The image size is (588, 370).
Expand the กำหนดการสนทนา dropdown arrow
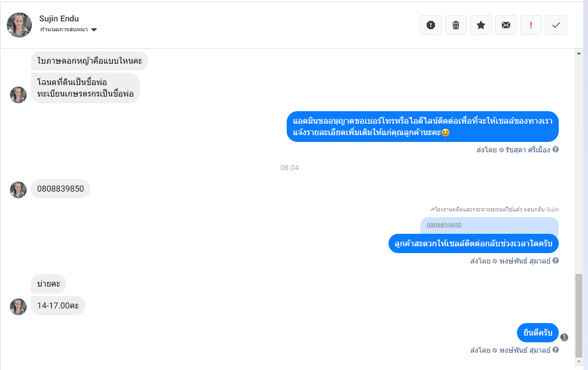point(94,30)
